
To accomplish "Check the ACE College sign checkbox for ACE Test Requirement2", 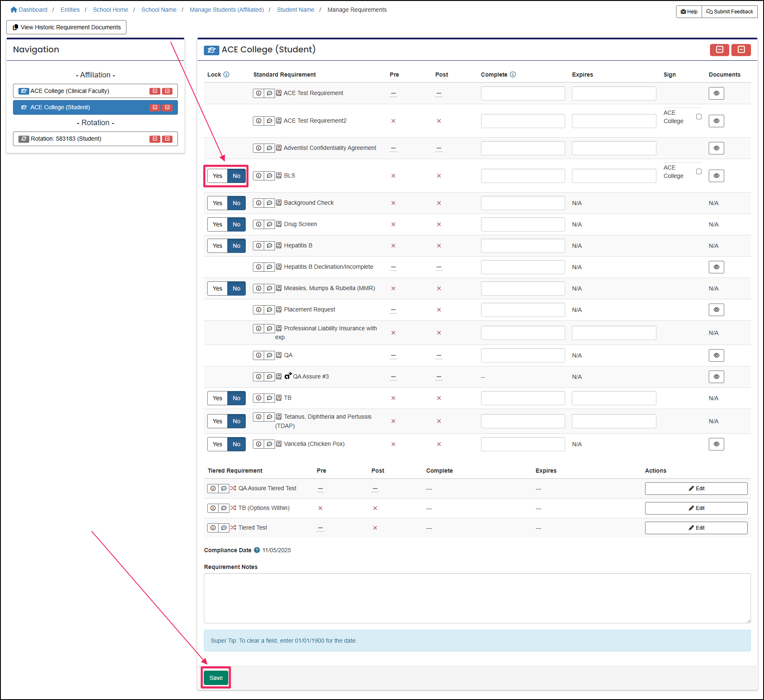I will click(699, 117).
